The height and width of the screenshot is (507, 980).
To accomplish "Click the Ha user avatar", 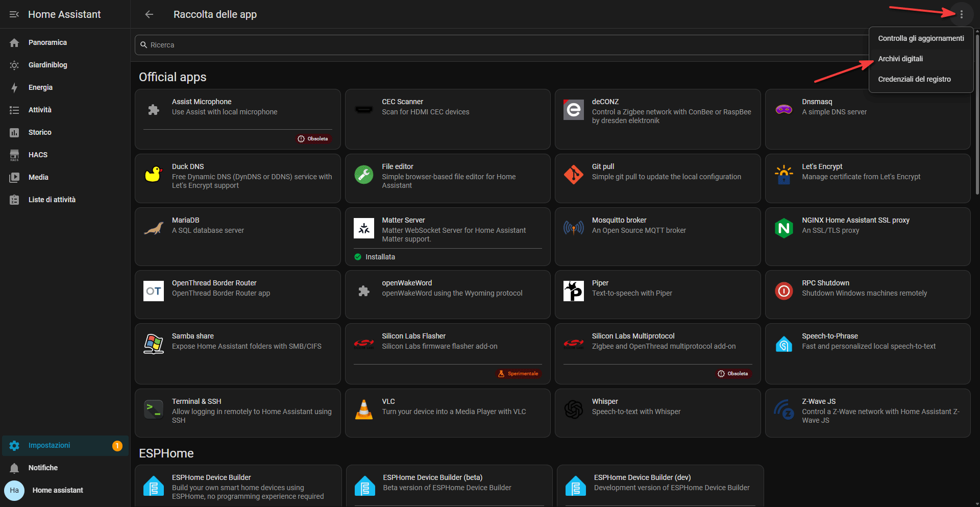I will (14, 490).
